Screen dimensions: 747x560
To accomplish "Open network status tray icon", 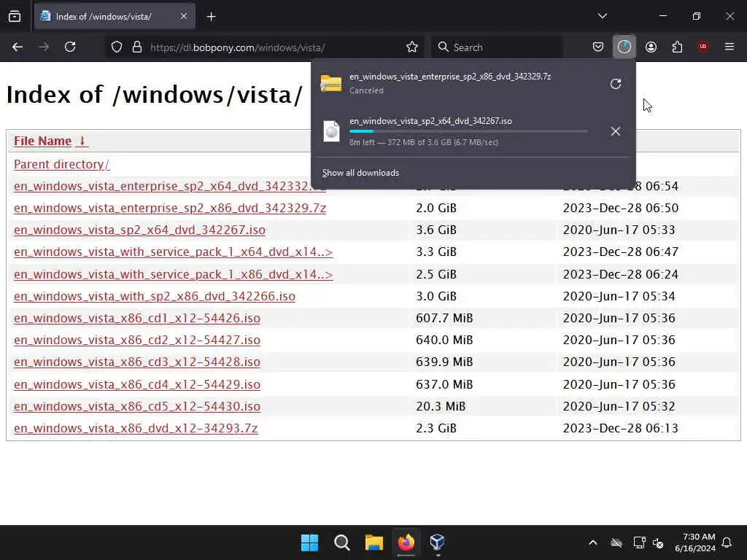I will (x=639, y=542).
